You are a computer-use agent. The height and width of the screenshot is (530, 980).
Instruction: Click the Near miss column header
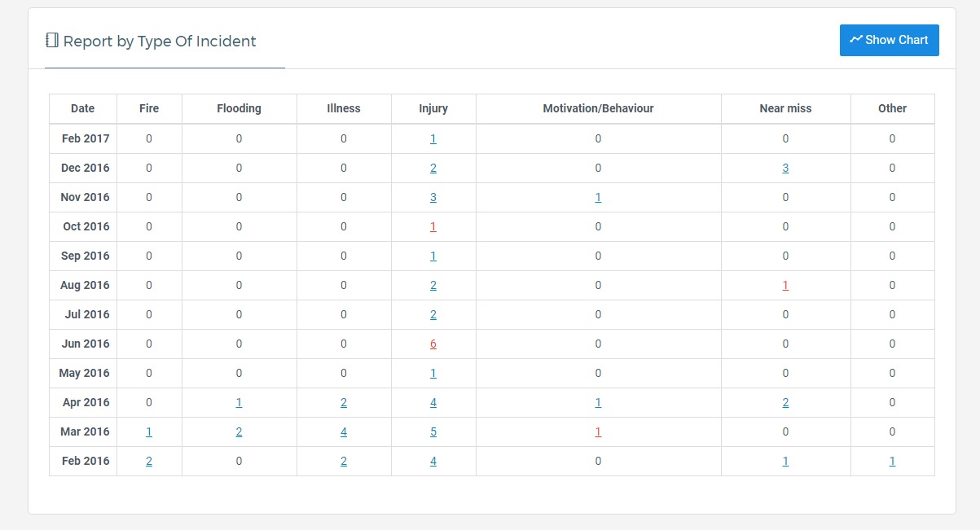[x=785, y=108]
